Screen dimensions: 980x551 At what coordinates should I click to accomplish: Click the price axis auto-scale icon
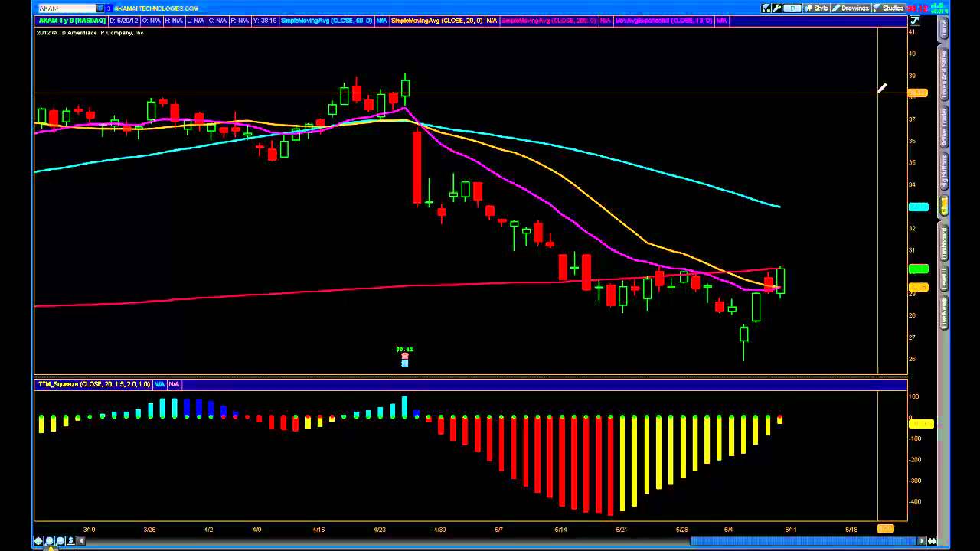pyautogui.click(x=914, y=21)
